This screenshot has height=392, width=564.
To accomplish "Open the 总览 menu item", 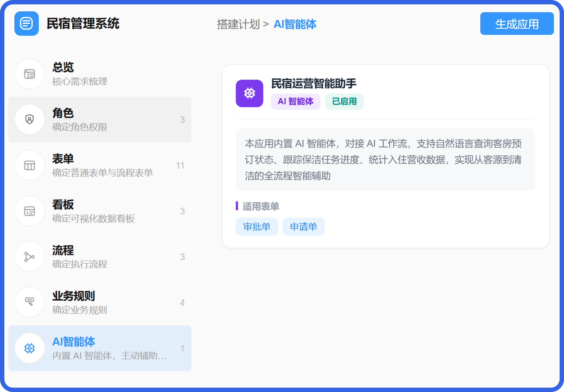I will coord(100,74).
